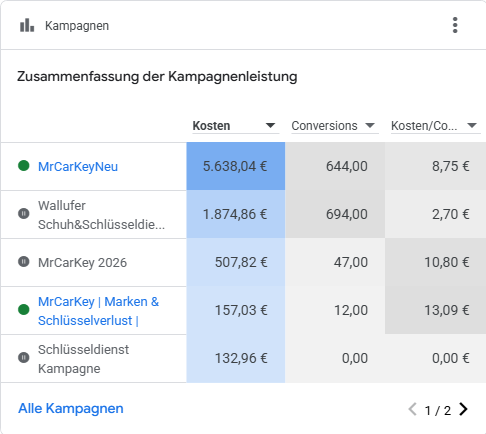Click cost cell 507,82 €
486x434 pixels.
(x=236, y=262)
